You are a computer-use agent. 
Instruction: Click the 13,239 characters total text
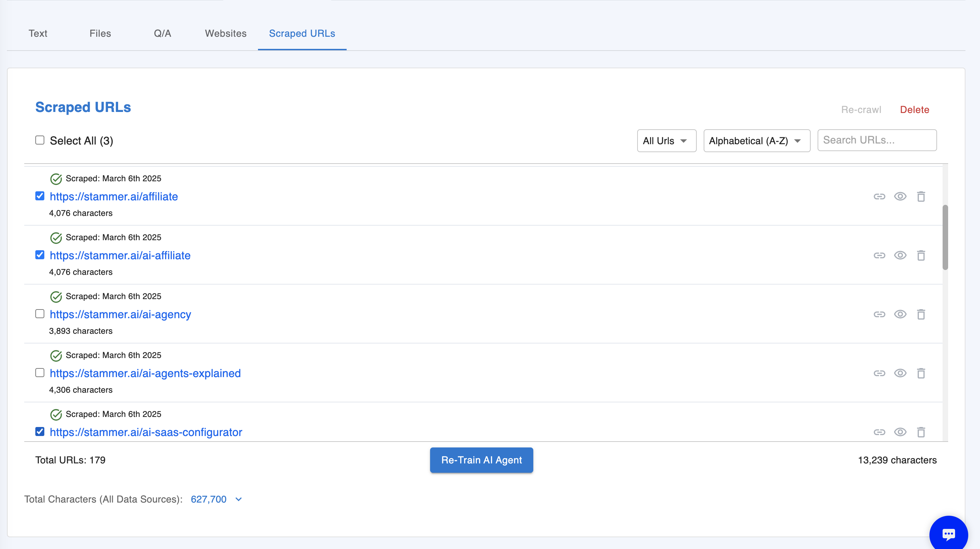[897, 460]
